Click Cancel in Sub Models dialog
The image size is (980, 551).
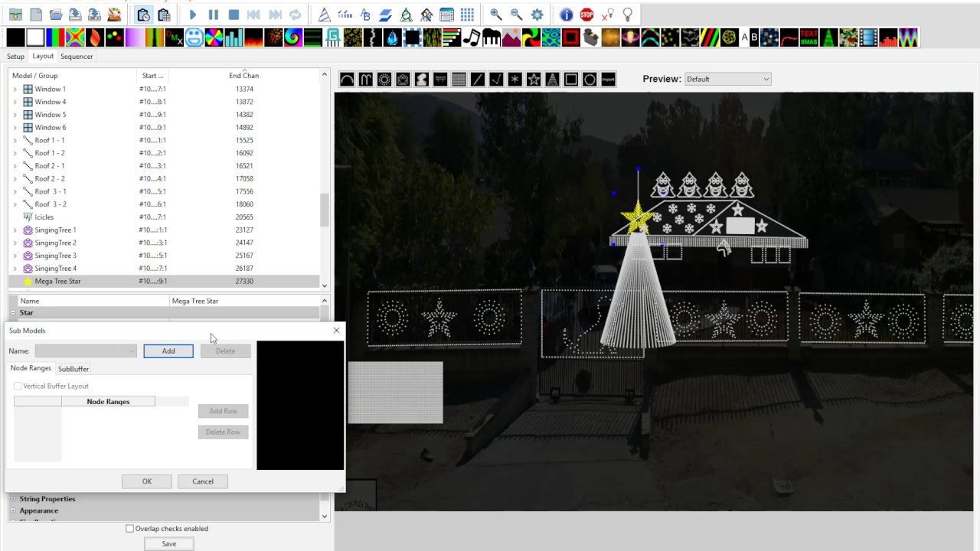coord(203,481)
